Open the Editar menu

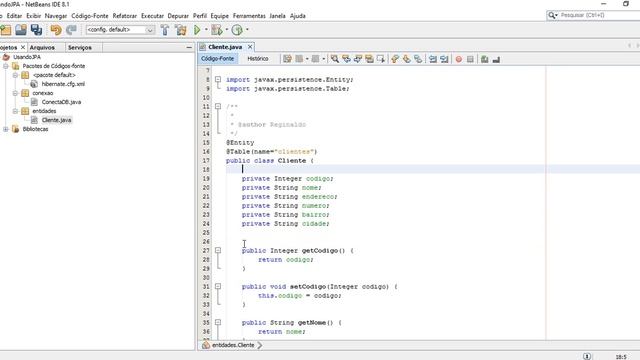pyautogui.click(x=14, y=16)
